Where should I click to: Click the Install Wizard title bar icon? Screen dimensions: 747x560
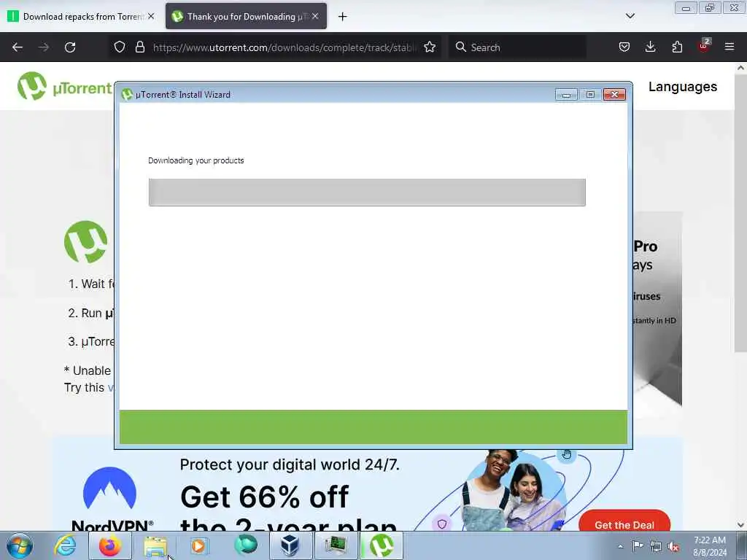click(x=127, y=94)
